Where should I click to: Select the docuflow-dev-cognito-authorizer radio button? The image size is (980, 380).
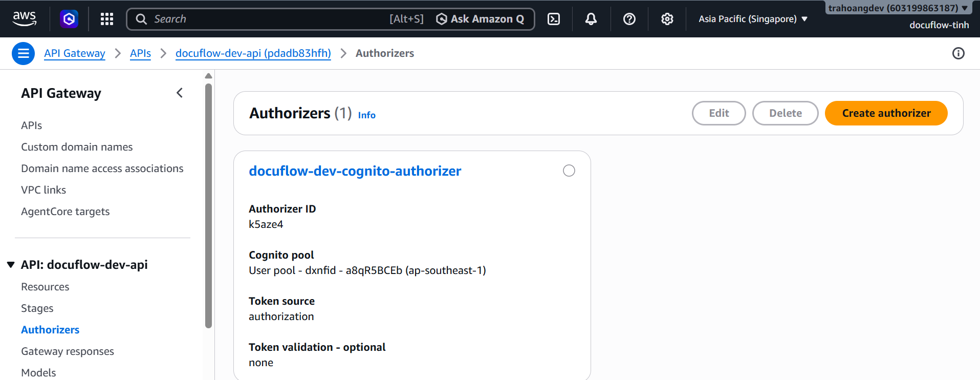569,171
